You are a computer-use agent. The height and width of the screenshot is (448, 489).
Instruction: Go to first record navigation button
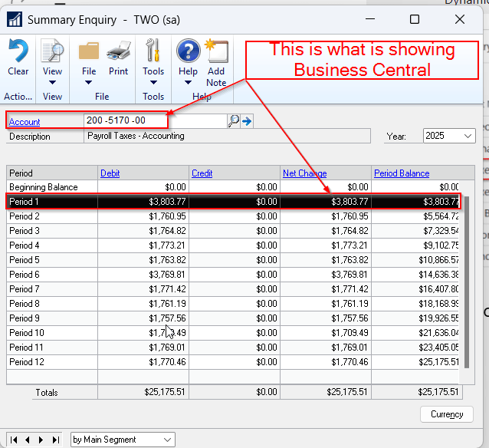point(15,440)
